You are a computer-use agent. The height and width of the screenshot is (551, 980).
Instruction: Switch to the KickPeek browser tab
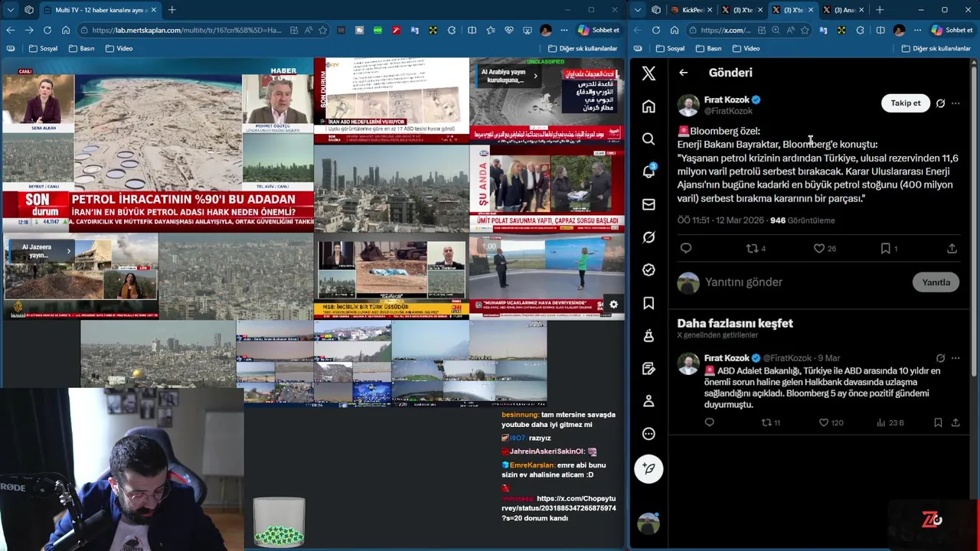coord(693,10)
